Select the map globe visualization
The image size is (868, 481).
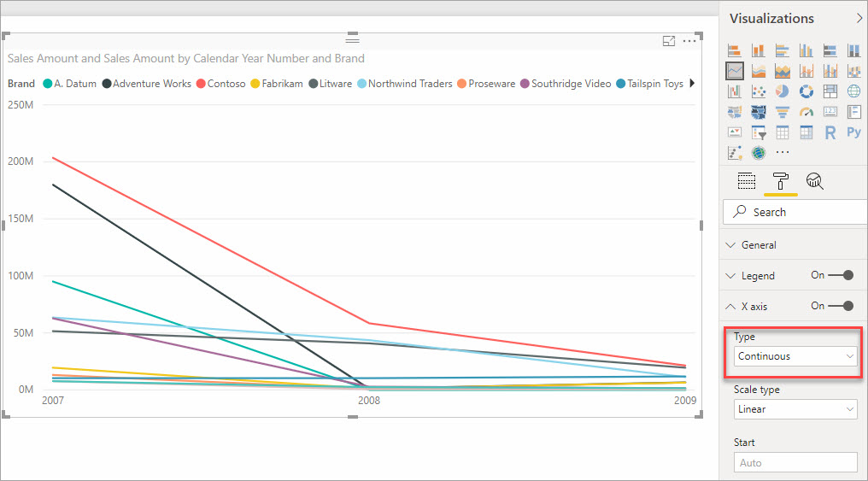click(853, 91)
